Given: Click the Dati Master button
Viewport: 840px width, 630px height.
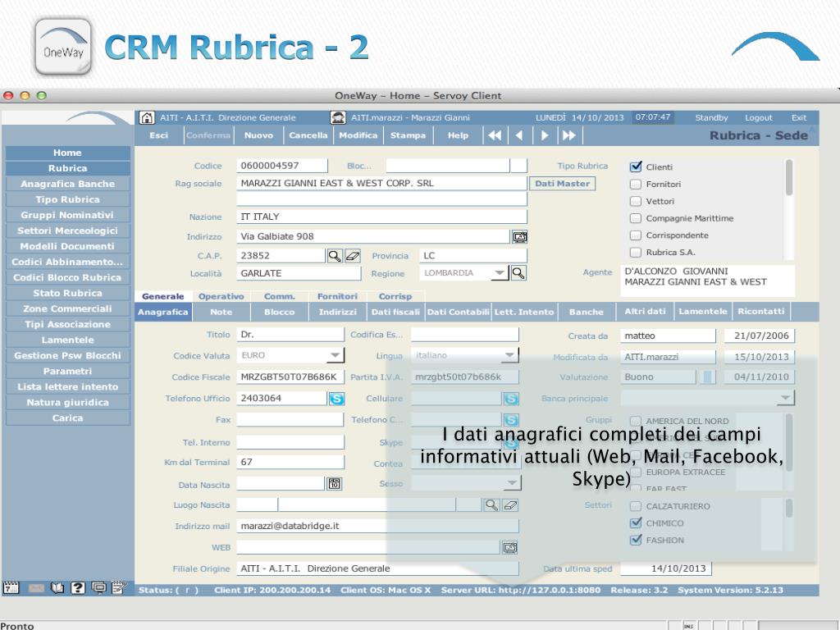Looking at the screenshot, I should pyautogui.click(x=562, y=183).
